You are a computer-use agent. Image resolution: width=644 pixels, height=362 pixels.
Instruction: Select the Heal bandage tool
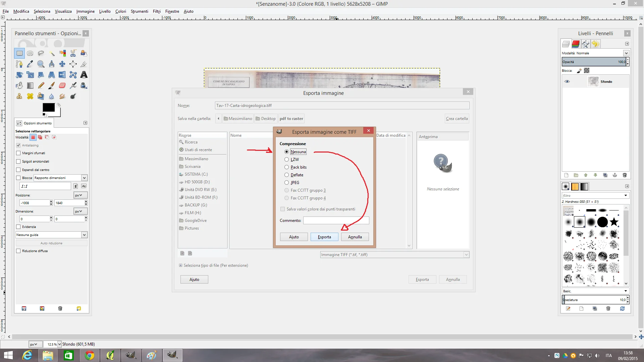(x=30, y=96)
